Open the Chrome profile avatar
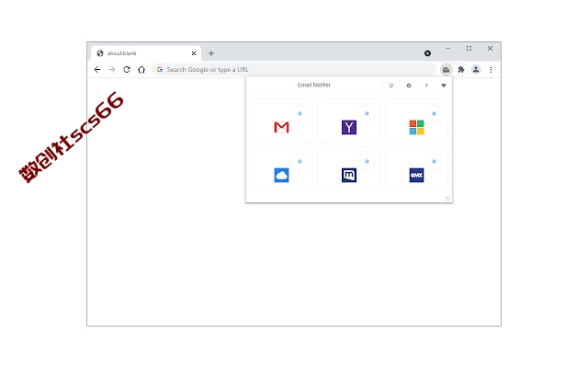588x368 pixels. click(x=476, y=70)
